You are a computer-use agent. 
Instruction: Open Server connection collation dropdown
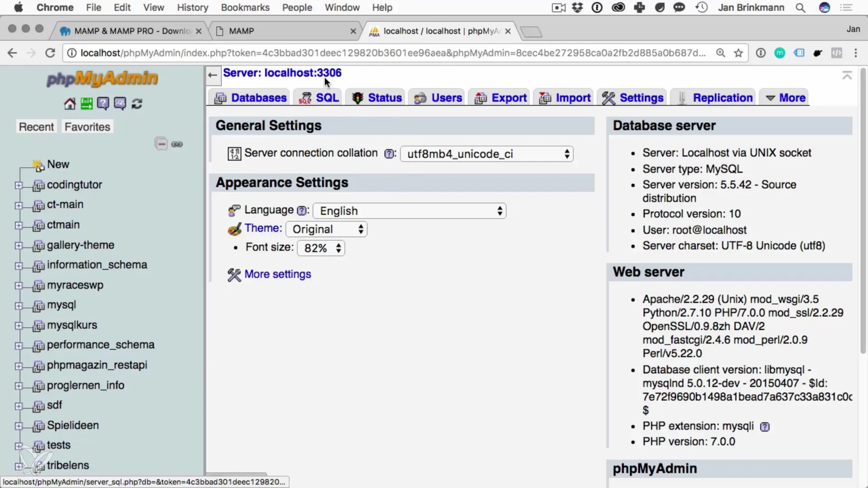(x=487, y=154)
